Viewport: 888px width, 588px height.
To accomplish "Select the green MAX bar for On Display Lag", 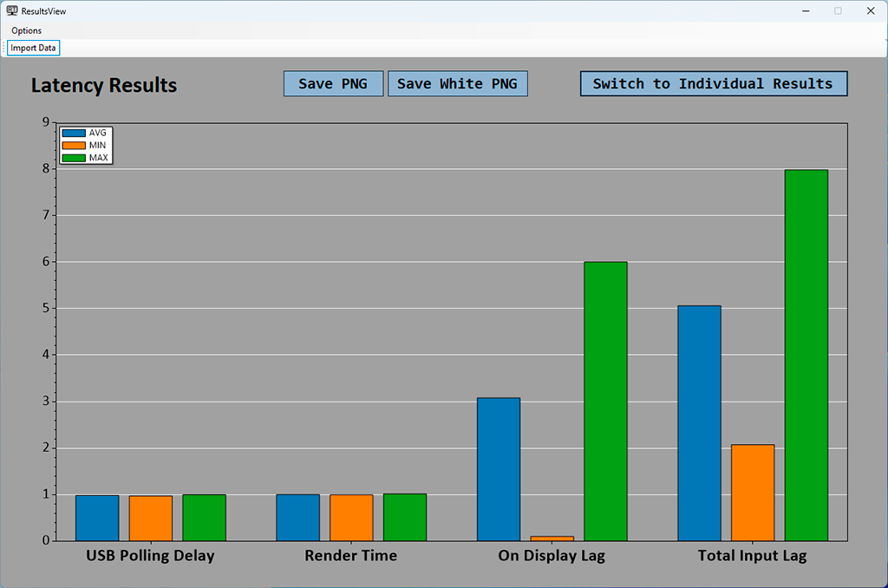I will [605, 402].
